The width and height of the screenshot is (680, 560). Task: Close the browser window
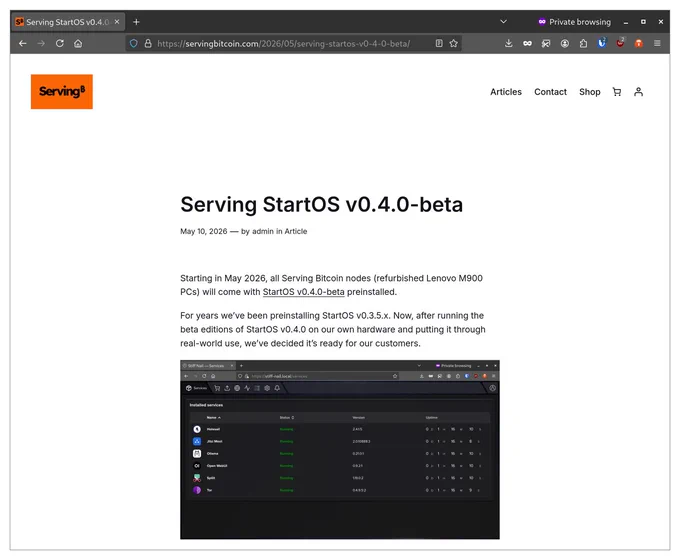click(660, 22)
